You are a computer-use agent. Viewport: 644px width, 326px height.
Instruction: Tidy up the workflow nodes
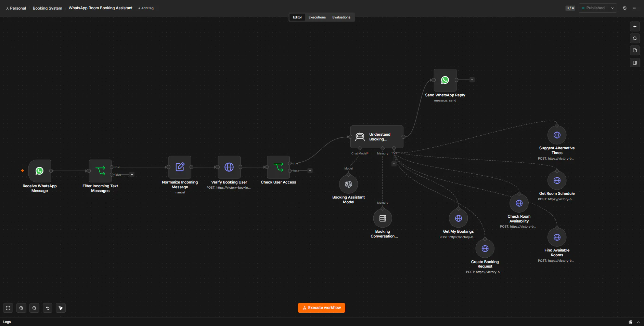tap(61, 308)
